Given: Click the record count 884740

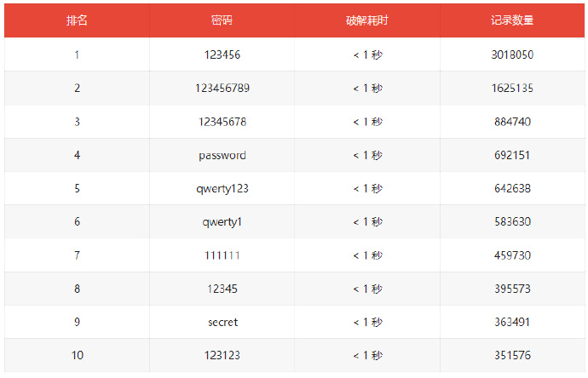Looking at the screenshot, I should pyautogui.click(x=512, y=122).
